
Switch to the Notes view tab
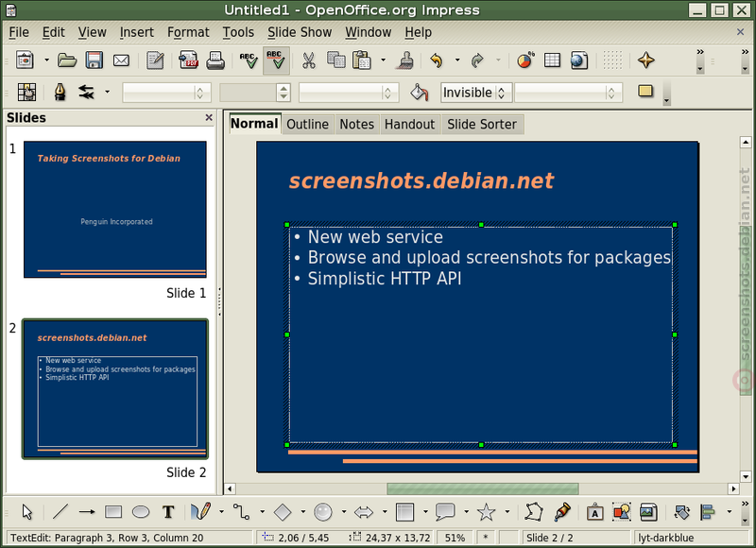(357, 125)
